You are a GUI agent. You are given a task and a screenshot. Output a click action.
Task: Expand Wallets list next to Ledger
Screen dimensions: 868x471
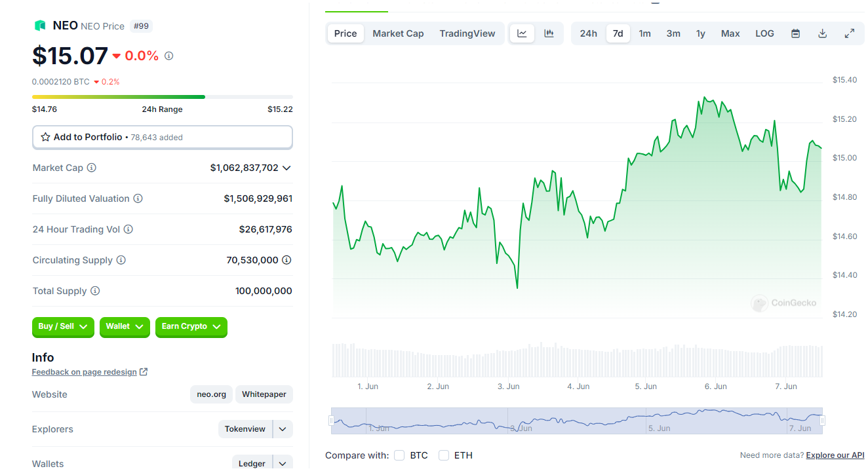[283, 464]
